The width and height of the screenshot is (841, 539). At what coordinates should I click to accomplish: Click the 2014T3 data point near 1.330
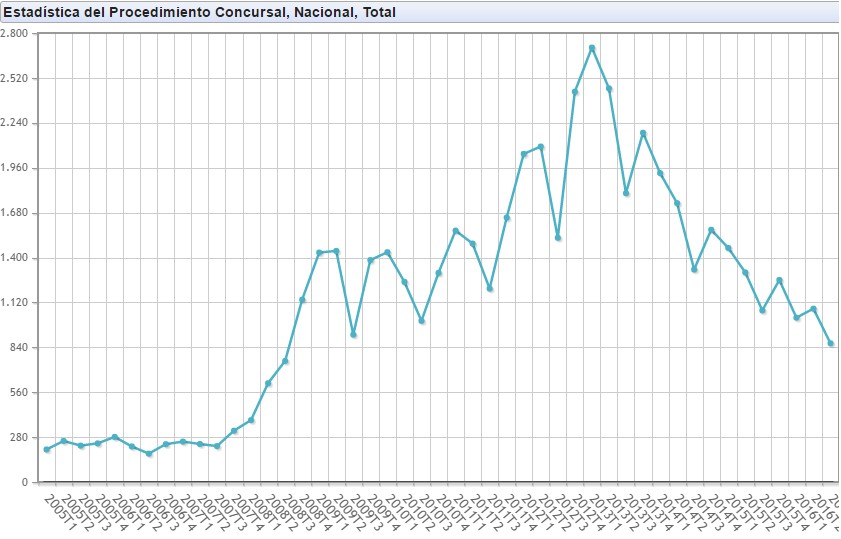(x=694, y=269)
